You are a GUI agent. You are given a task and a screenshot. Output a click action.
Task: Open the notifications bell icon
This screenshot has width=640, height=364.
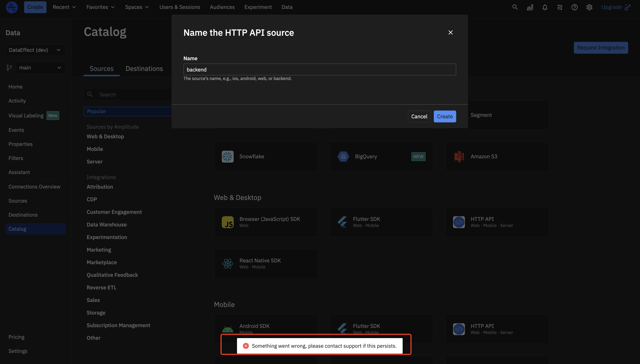tap(545, 7)
